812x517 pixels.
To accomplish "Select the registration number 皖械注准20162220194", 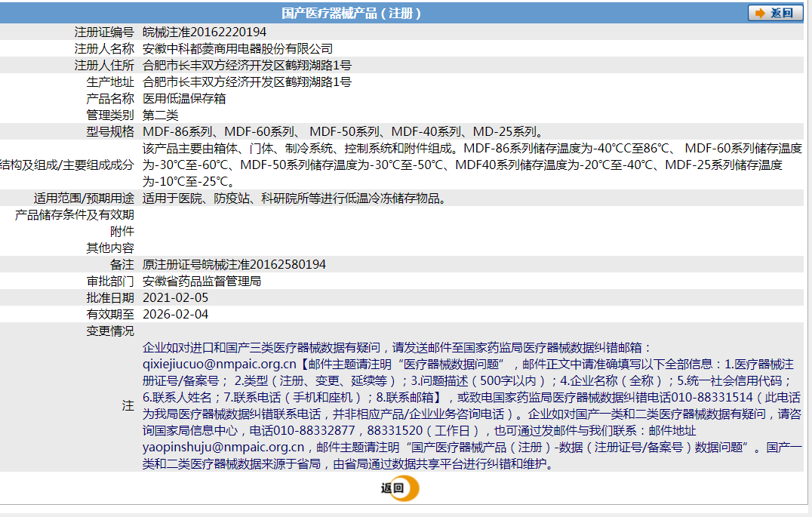I will coord(205,32).
